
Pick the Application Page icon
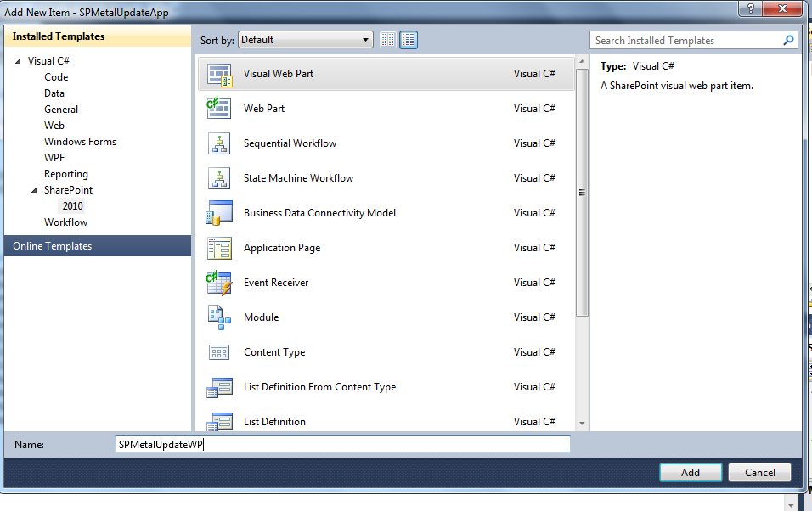click(220, 248)
